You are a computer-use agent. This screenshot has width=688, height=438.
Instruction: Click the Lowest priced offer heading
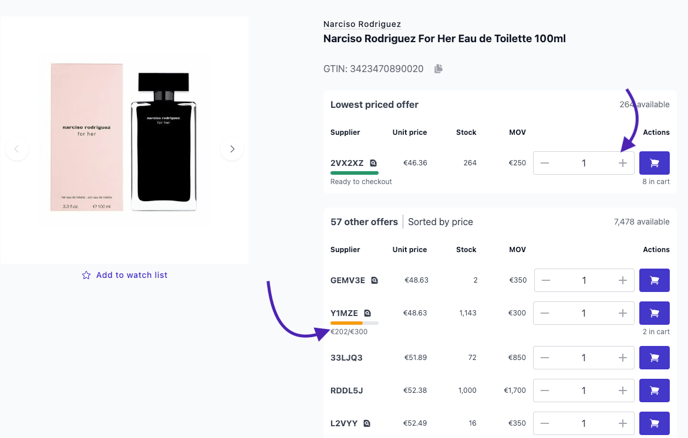[x=374, y=105]
